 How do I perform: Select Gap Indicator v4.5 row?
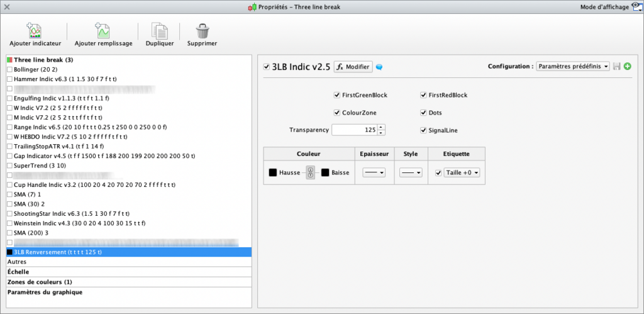[128, 156]
